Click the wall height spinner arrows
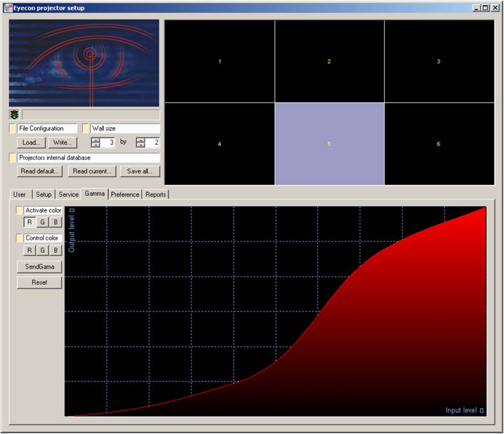Screen dimensions: 504x434 (x=141, y=143)
